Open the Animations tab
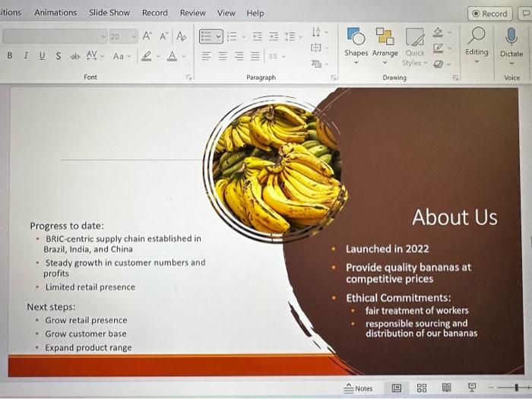The width and height of the screenshot is (532, 399). 55,13
